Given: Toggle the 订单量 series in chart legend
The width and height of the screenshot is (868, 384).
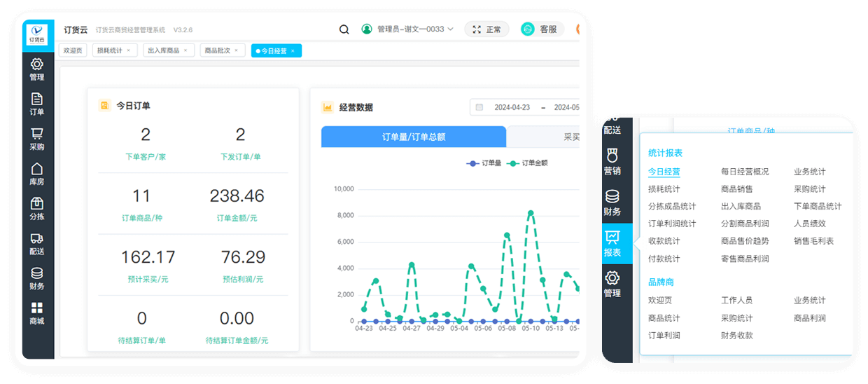Looking at the screenshot, I should [x=484, y=163].
